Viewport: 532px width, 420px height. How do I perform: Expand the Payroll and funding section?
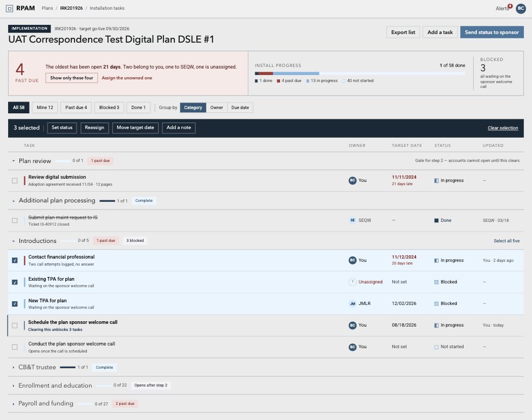13,404
